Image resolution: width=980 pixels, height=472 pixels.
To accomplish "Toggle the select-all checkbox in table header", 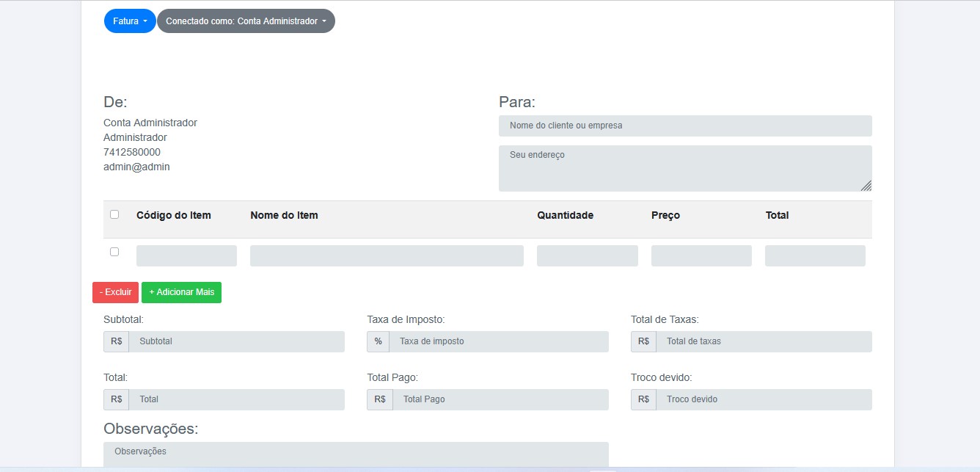I will tap(114, 215).
